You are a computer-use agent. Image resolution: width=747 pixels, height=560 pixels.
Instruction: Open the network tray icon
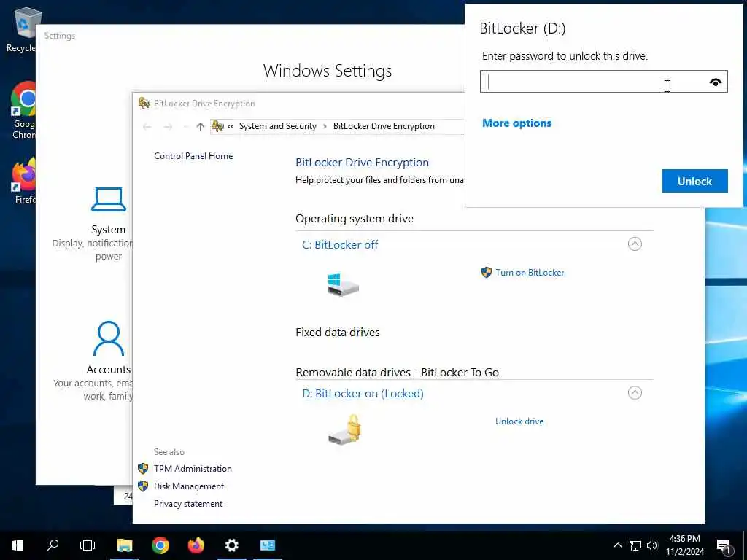pos(635,545)
